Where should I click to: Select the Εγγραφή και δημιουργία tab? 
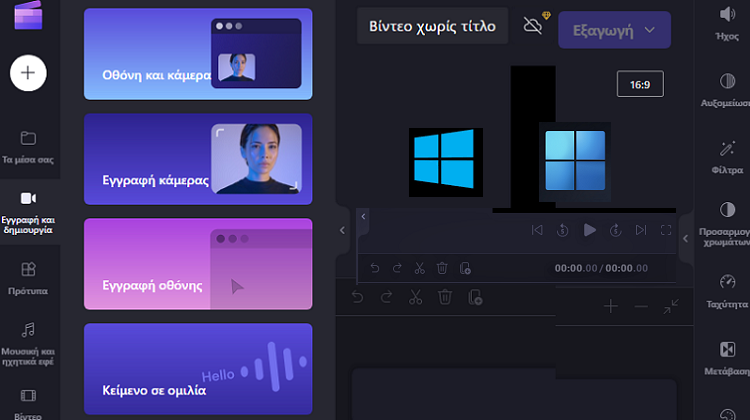[28, 211]
